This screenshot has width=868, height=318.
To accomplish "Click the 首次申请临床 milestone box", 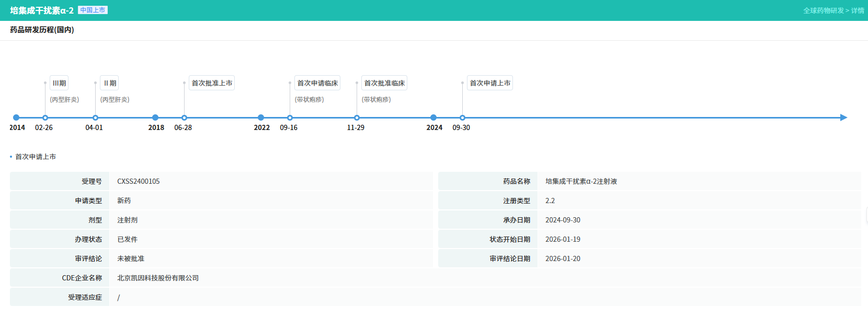I will (317, 83).
